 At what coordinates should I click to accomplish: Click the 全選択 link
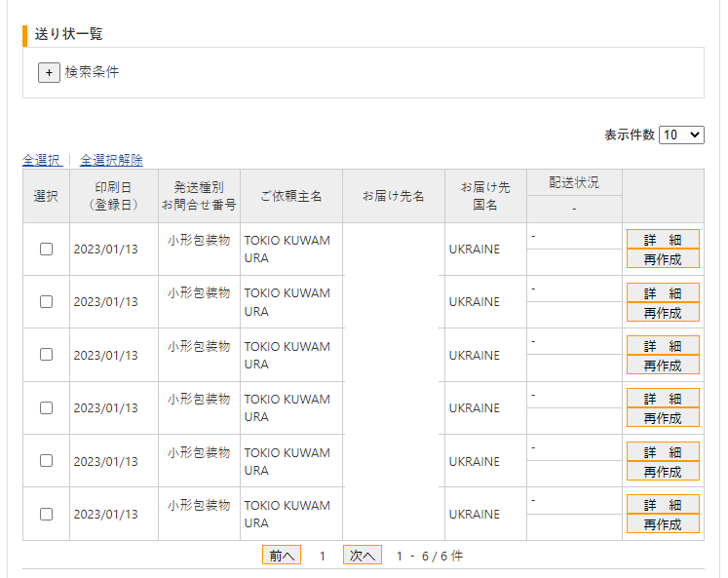pyautogui.click(x=41, y=160)
